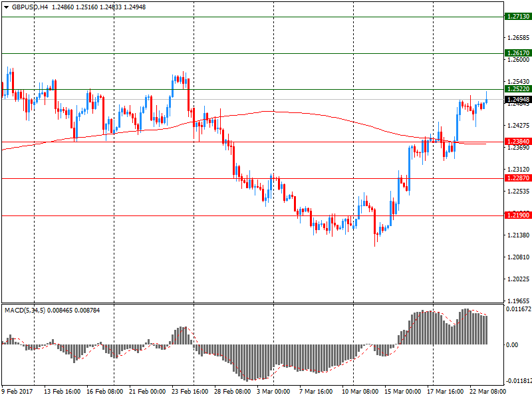The height and width of the screenshot is (399, 532).
Task: Click the 1.26000 price scale value
Action: 519,60
